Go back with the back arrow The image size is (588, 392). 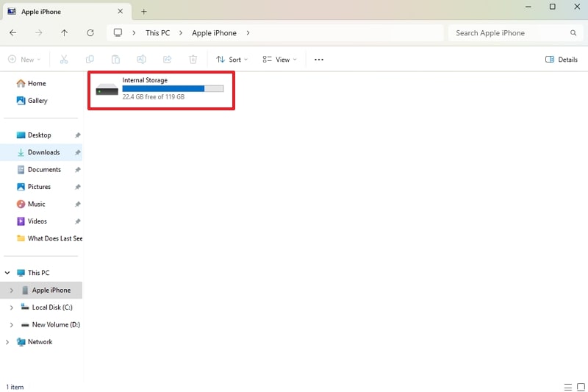pyautogui.click(x=12, y=33)
